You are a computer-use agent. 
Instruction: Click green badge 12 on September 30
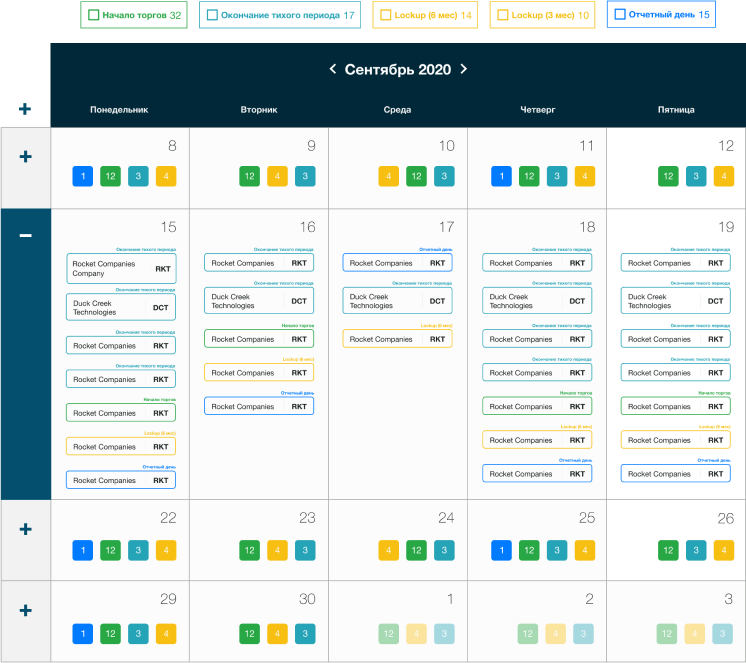(250, 633)
